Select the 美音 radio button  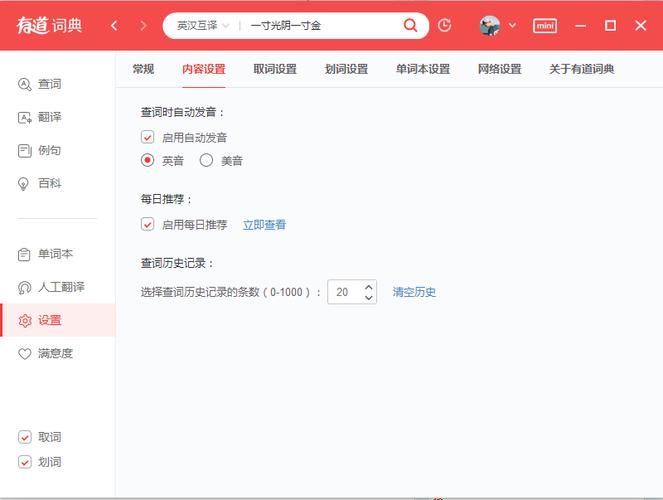206,160
